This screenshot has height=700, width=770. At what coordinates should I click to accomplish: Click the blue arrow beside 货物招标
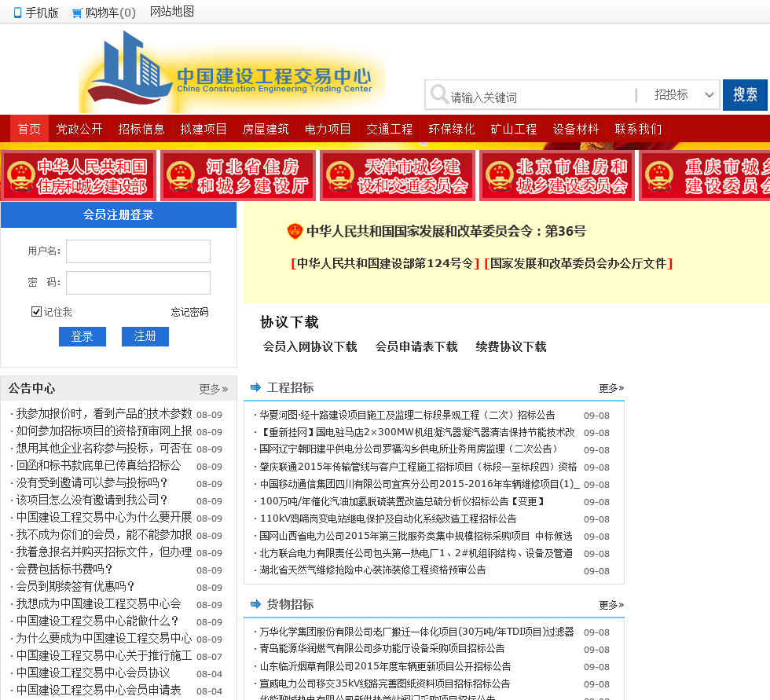256,604
